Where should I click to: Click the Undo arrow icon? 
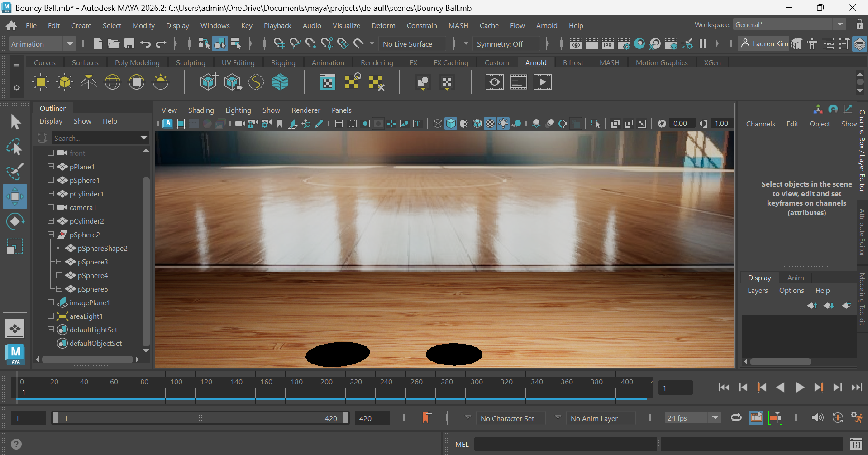coord(145,44)
